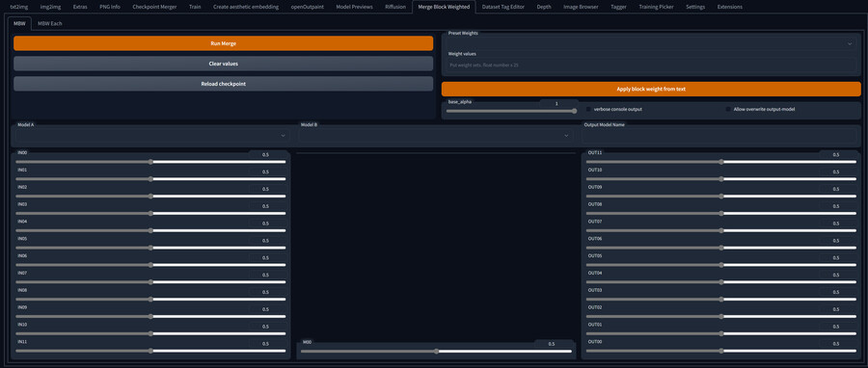Go to Checkpoint Merger tab

click(x=154, y=7)
